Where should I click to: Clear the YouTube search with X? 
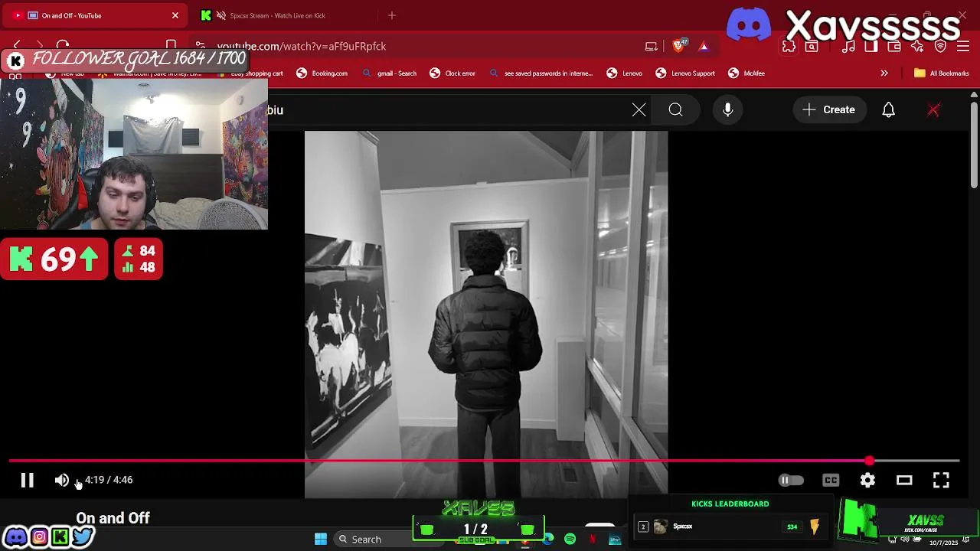(639, 110)
